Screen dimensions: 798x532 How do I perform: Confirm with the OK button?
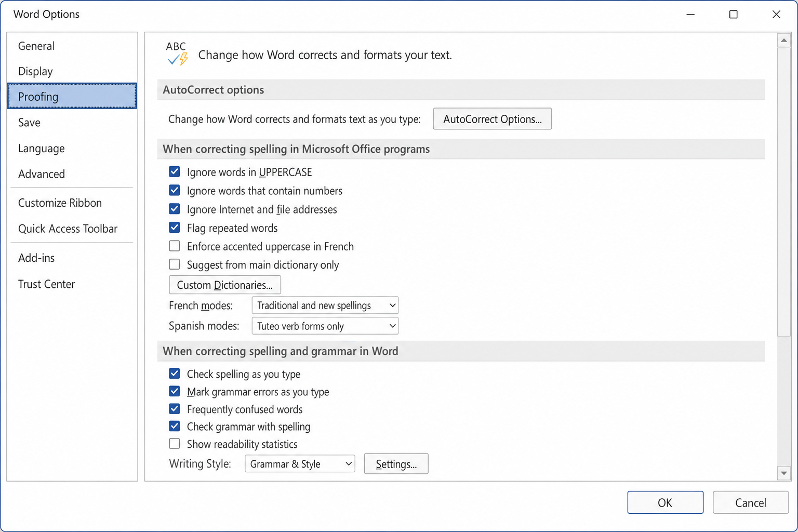665,502
